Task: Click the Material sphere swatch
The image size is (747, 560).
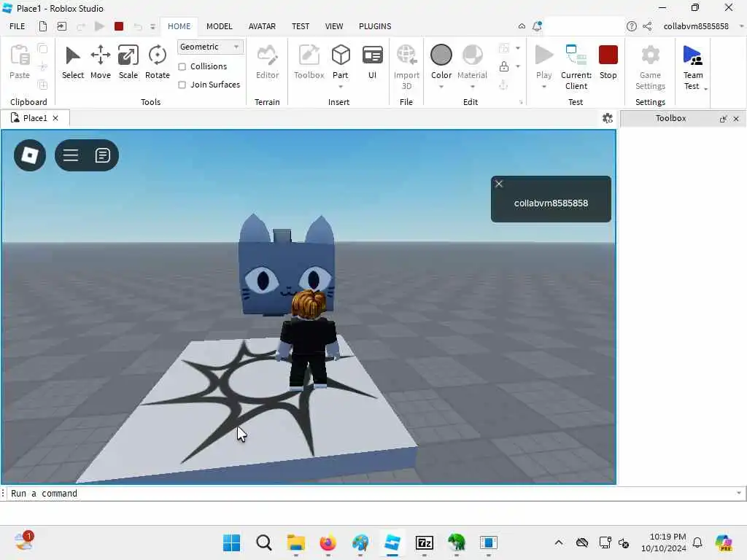Action: pos(472,55)
